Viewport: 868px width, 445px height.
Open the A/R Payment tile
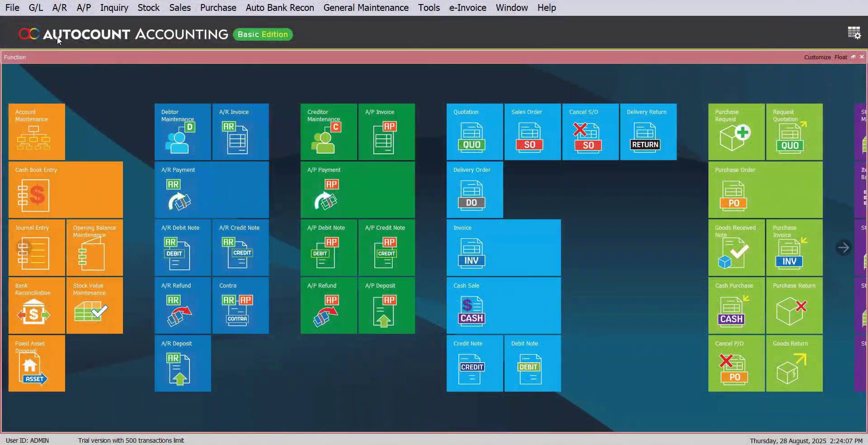[212, 189]
